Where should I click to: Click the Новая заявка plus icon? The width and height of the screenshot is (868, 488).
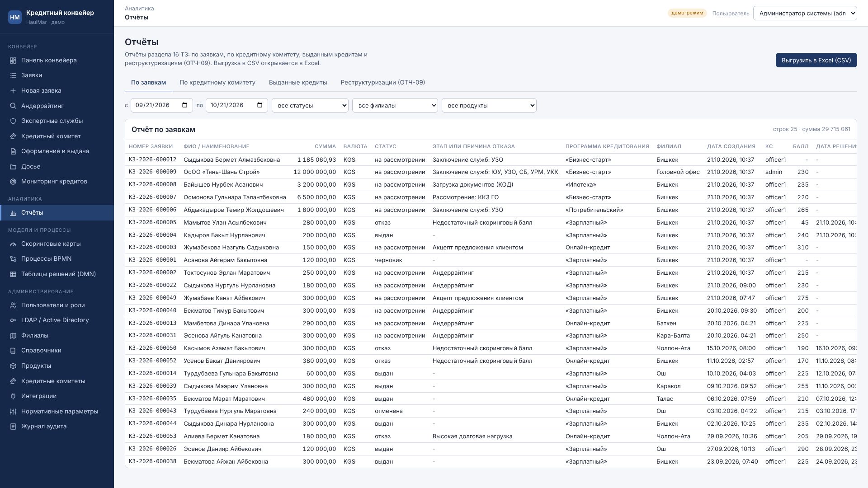pos(13,91)
